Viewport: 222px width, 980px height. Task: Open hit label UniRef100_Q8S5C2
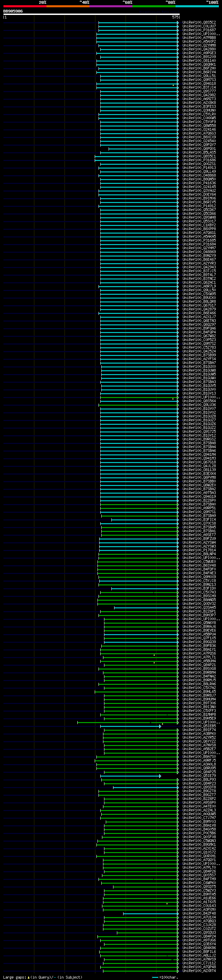pyautogui.click(x=199, y=23)
